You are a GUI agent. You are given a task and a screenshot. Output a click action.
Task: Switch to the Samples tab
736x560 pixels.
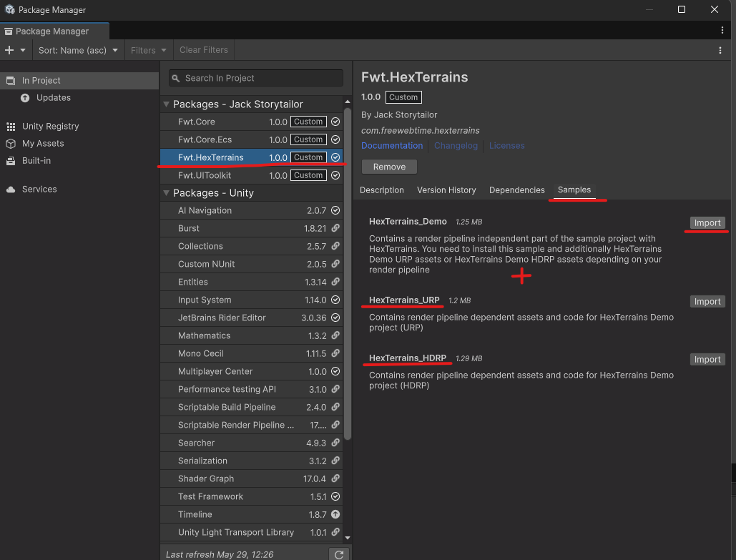tap(574, 190)
